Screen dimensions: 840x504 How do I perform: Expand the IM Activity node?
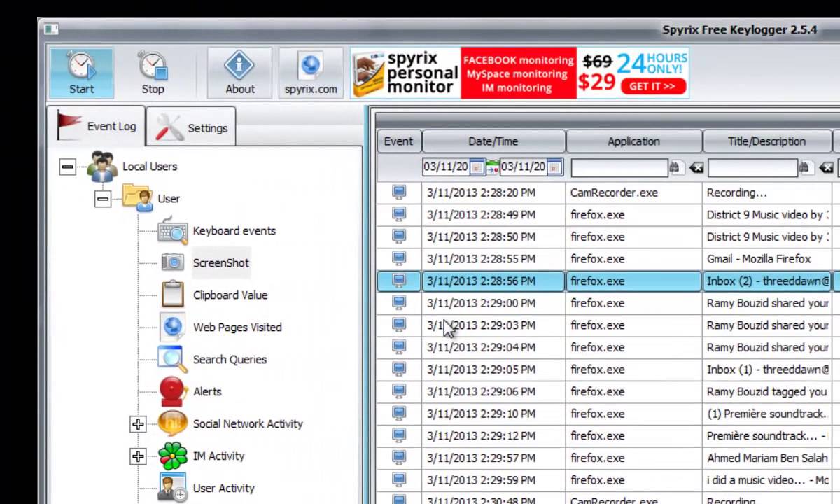pos(138,456)
